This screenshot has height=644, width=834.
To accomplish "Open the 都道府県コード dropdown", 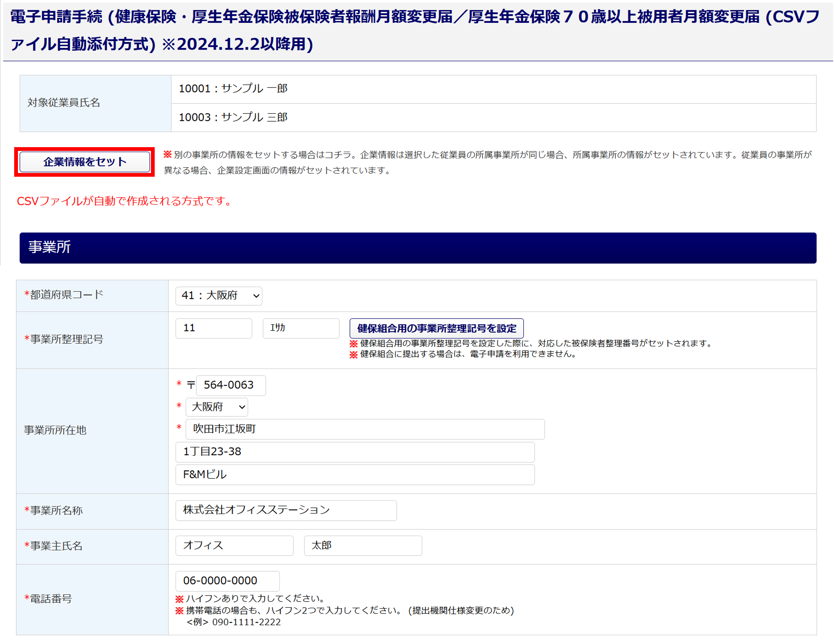I will [x=219, y=296].
